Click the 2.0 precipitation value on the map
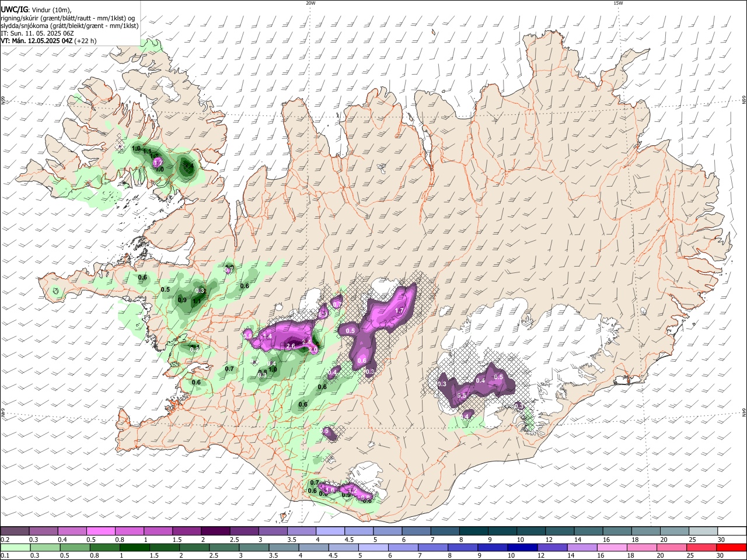 313,349
